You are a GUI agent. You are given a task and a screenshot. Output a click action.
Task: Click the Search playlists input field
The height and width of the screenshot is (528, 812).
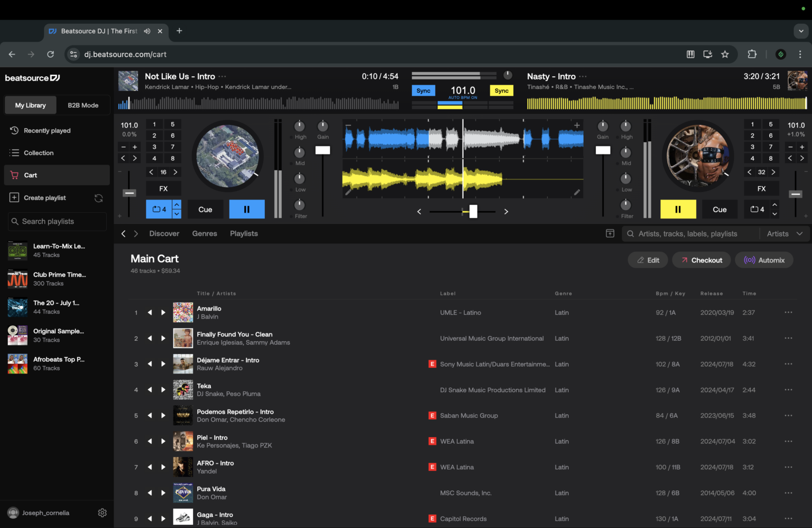[57, 221]
